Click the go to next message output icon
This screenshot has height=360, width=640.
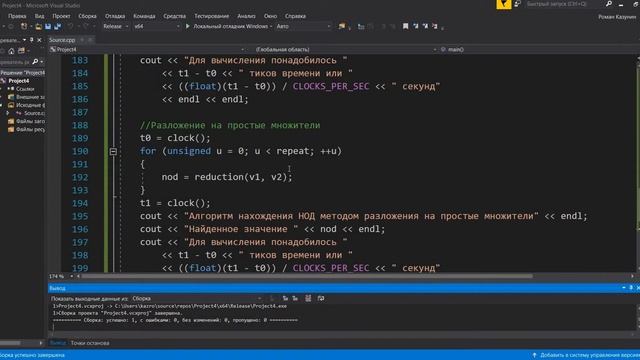click(x=295, y=299)
